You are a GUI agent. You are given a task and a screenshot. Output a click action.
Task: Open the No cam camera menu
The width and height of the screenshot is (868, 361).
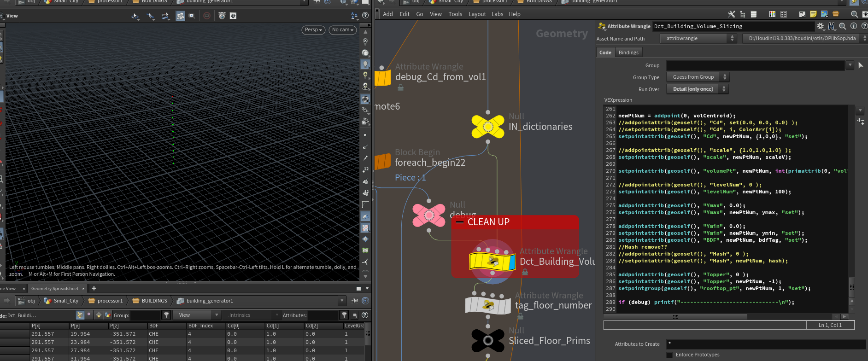342,30
